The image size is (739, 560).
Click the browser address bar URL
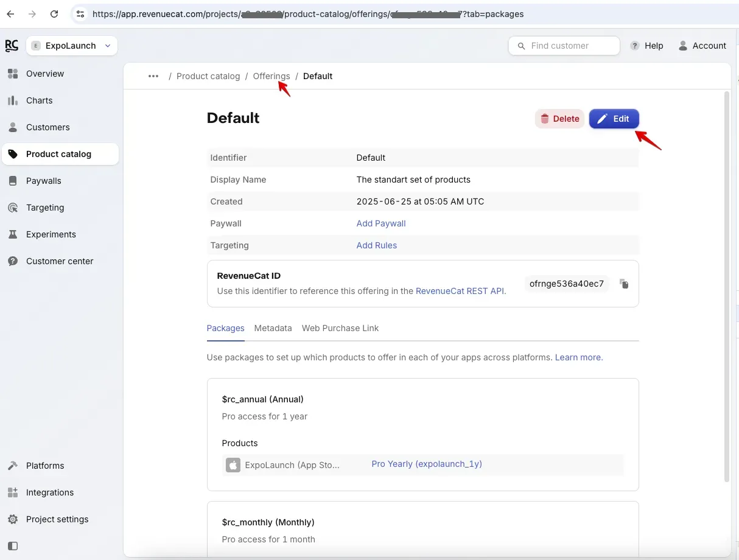coord(308,13)
